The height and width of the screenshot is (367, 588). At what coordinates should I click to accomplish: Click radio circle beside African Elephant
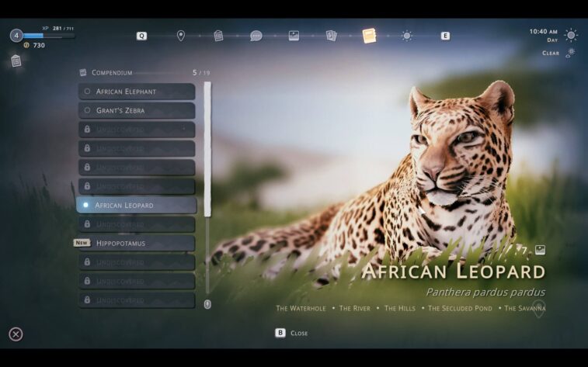pos(87,92)
